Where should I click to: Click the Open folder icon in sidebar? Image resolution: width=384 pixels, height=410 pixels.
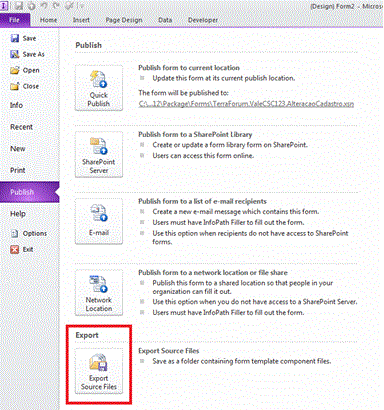click(15, 70)
